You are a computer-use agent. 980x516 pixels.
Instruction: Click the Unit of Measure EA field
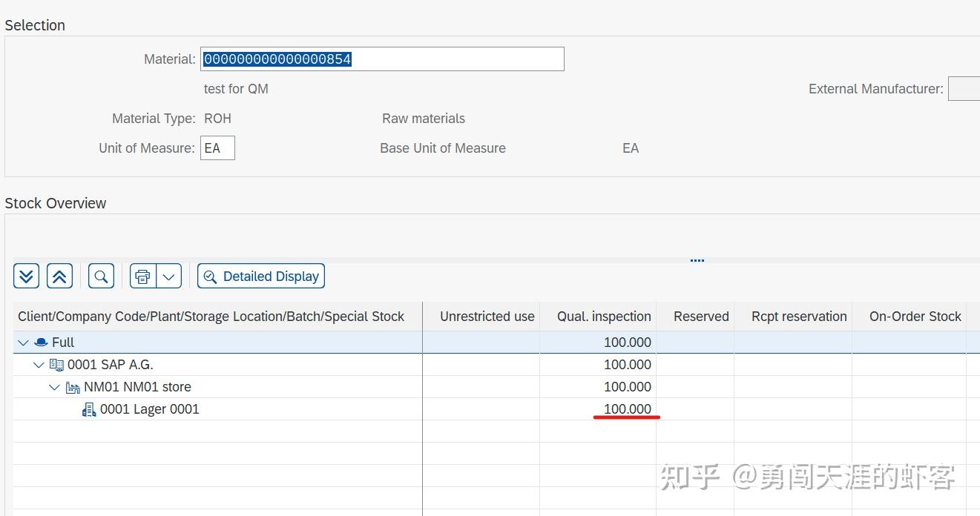tap(217, 148)
